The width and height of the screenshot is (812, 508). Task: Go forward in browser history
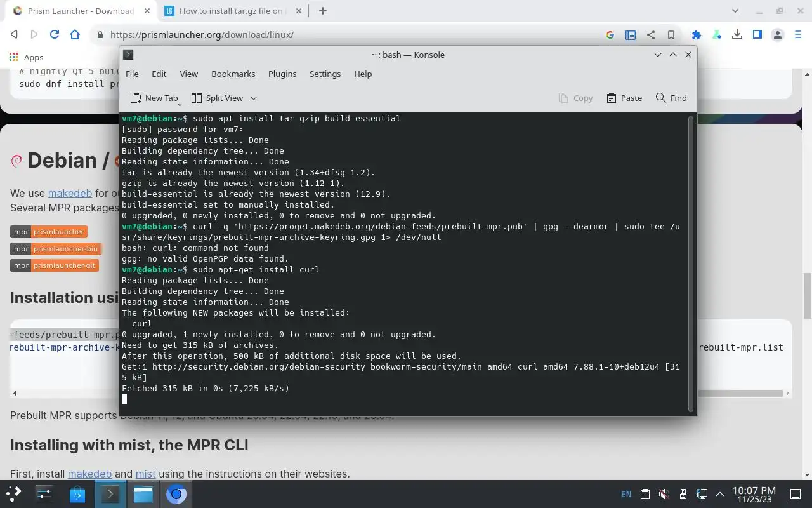pyautogui.click(x=34, y=35)
